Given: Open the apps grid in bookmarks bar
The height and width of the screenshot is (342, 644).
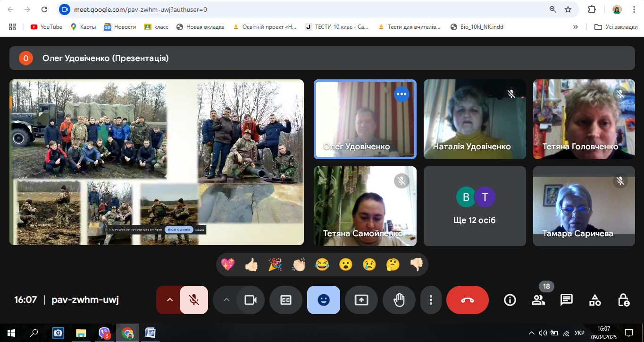Looking at the screenshot, I should [x=12, y=27].
